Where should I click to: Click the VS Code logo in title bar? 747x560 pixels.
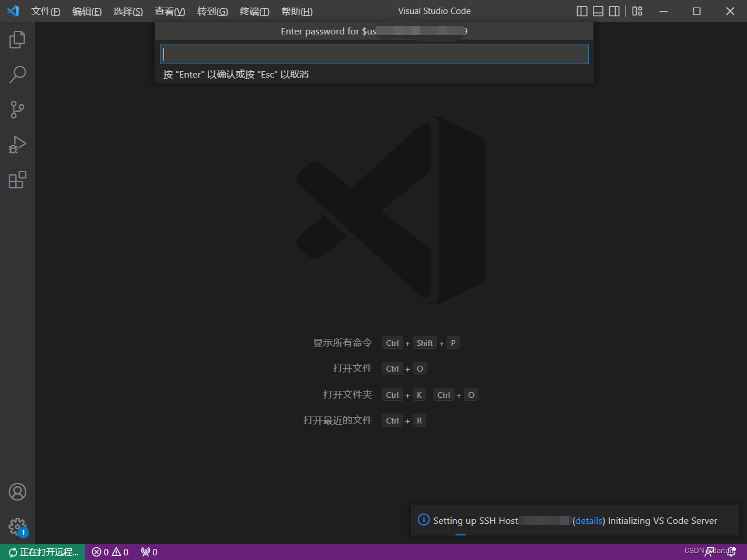pyautogui.click(x=13, y=11)
